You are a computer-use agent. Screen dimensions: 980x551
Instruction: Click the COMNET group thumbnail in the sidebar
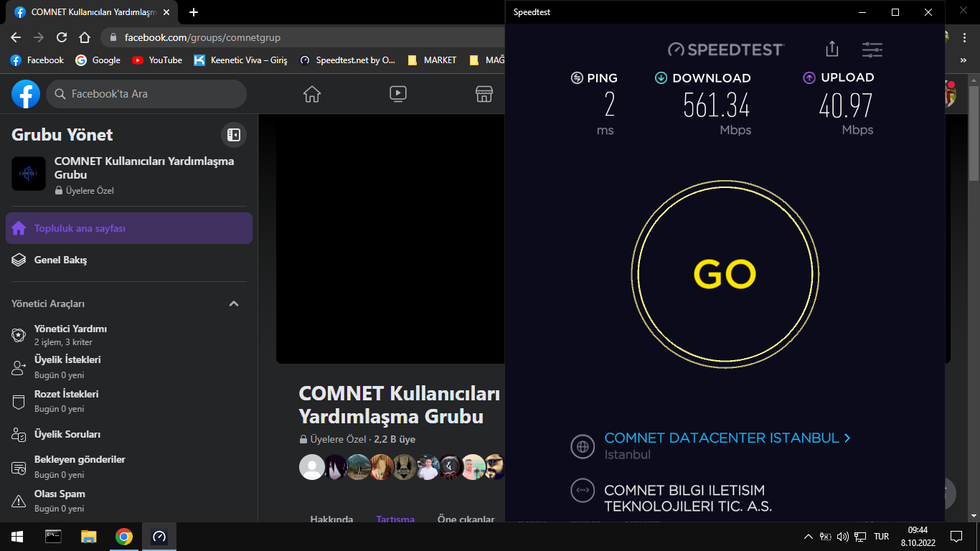click(29, 174)
